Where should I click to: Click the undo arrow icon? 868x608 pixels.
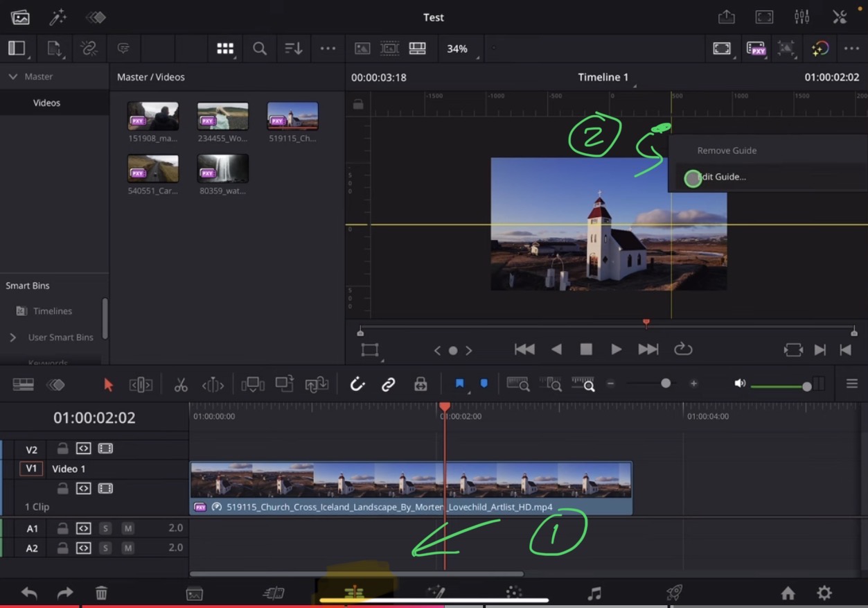click(28, 593)
